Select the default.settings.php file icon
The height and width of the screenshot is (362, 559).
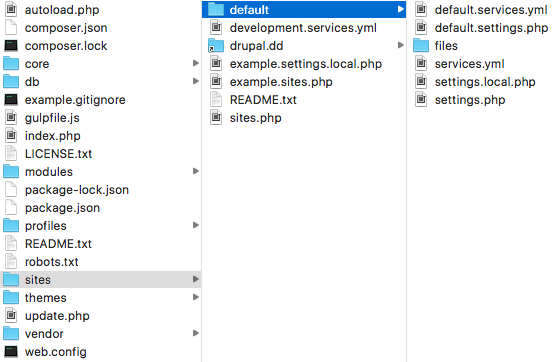coord(421,28)
